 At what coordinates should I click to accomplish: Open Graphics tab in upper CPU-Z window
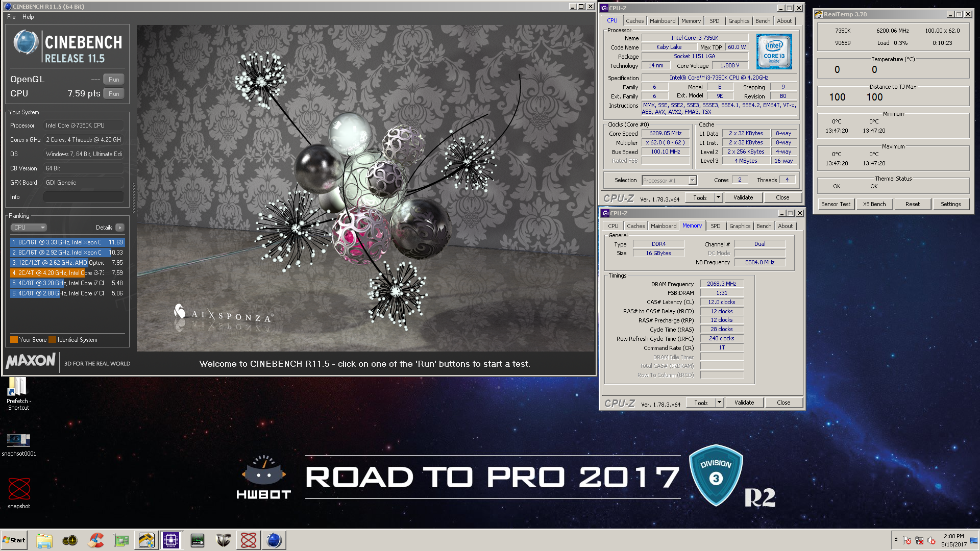tap(739, 21)
